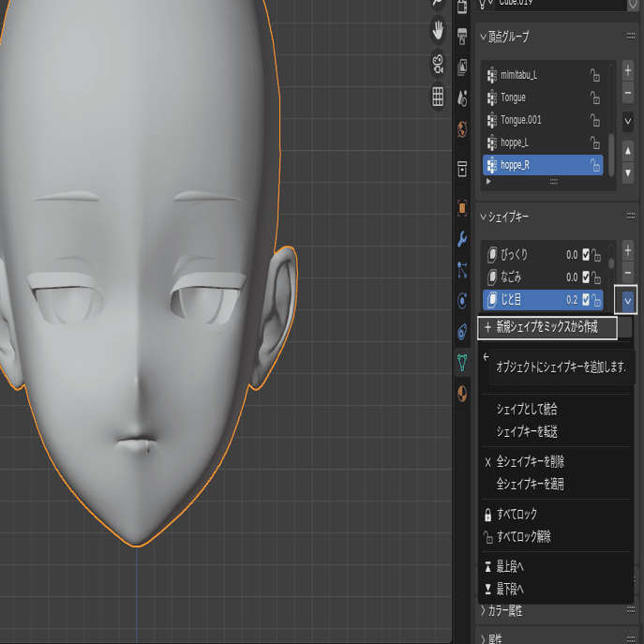Click the pan view hand icon
644x644 pixels.
(438, 31)
